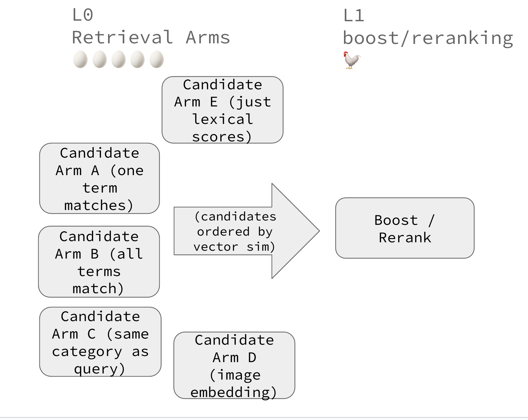Click the last egg emoji in the row

(x=157, y=59)
